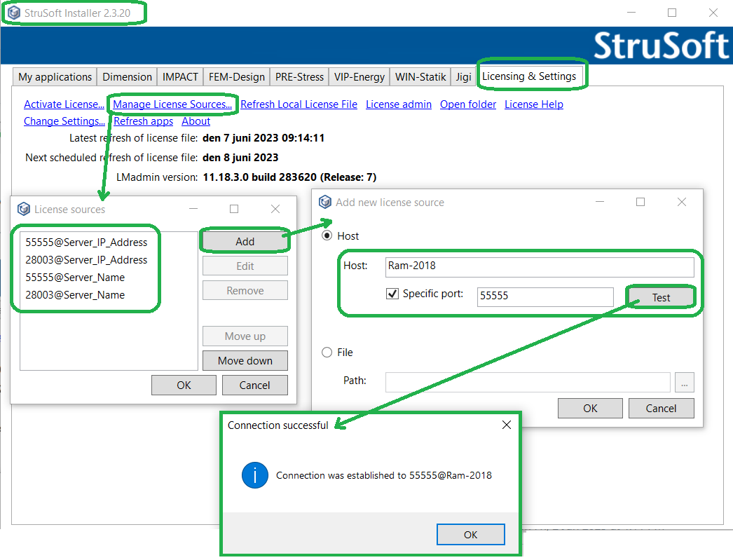The height and width of the screenshot is (560, 733).
Task: Click Cancel in Add new license source window
Action: click(661, 408)
